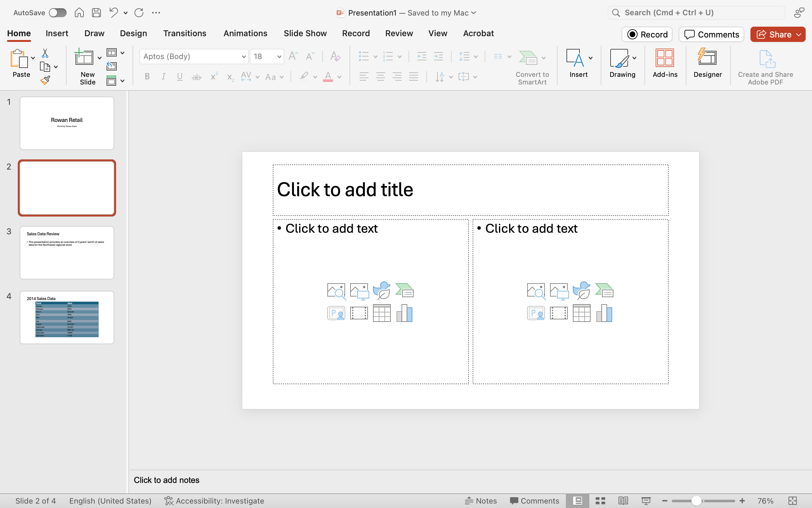
Task: Click the Save disk icon
Action: 96,13
